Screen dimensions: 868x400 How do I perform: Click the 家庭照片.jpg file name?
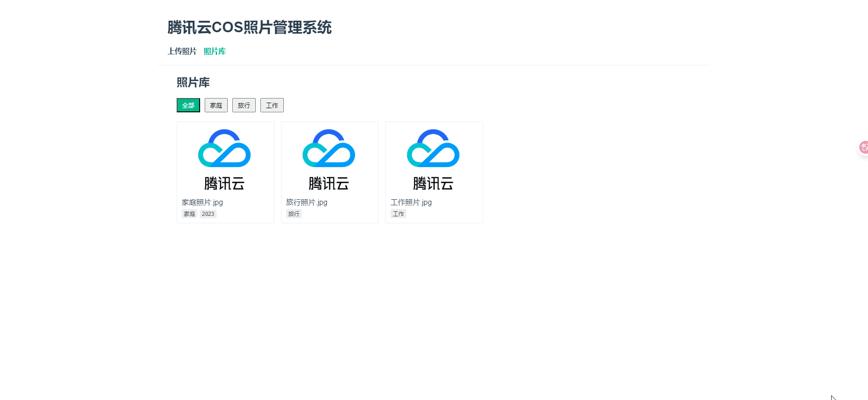tap(202, 202)
